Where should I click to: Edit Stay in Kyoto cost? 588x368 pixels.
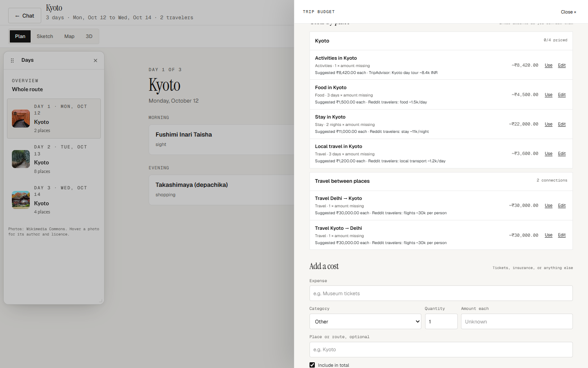coord(562,124)
